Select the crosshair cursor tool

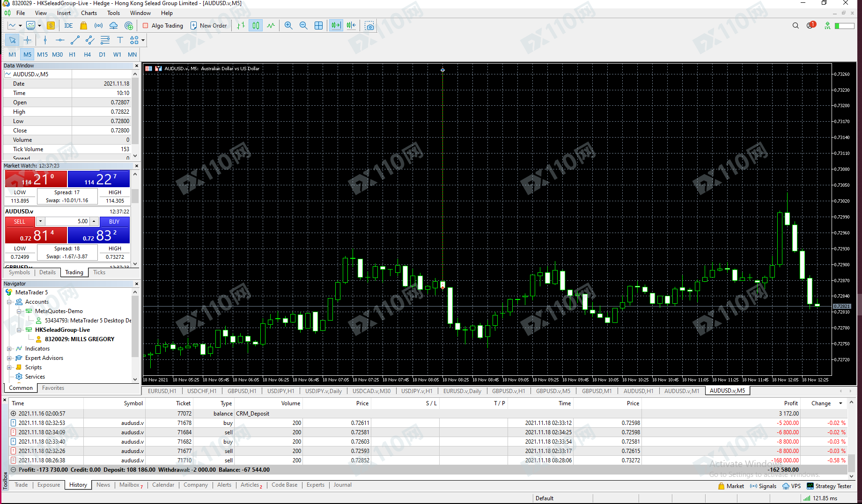[x=28, y=40]
